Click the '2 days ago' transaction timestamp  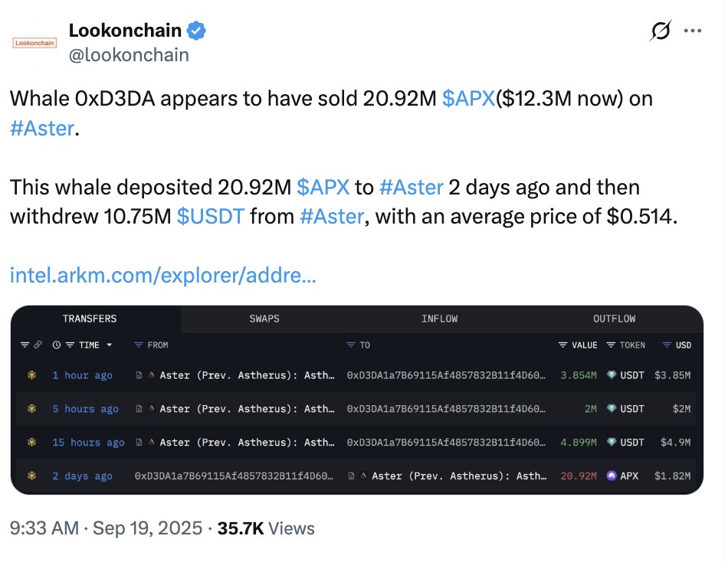tap(82, 476)
